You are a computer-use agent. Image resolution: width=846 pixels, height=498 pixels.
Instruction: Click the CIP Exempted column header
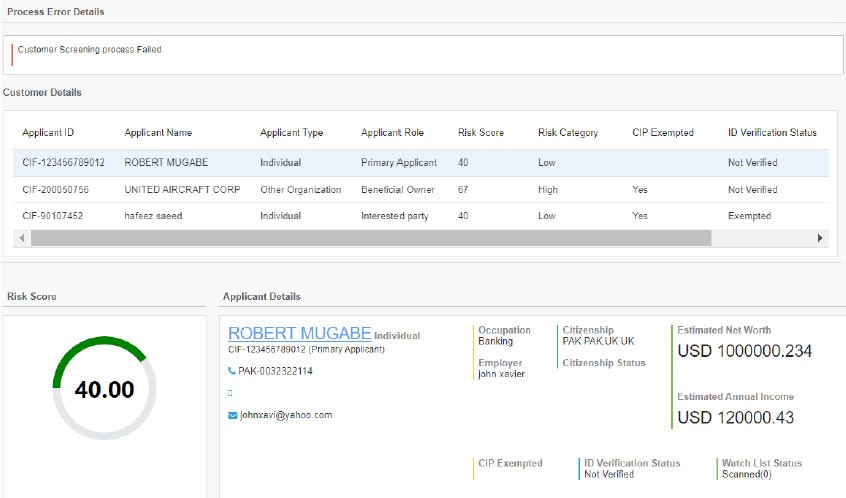[663, 133]
